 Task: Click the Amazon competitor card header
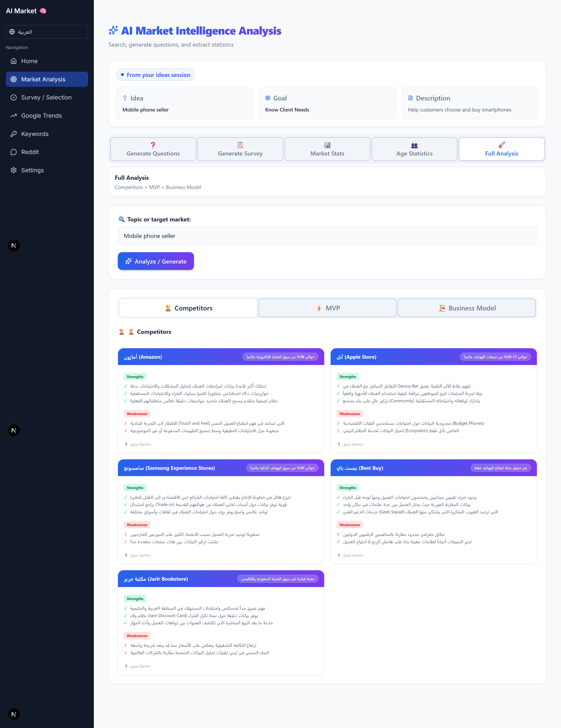(x=221, y=357)
